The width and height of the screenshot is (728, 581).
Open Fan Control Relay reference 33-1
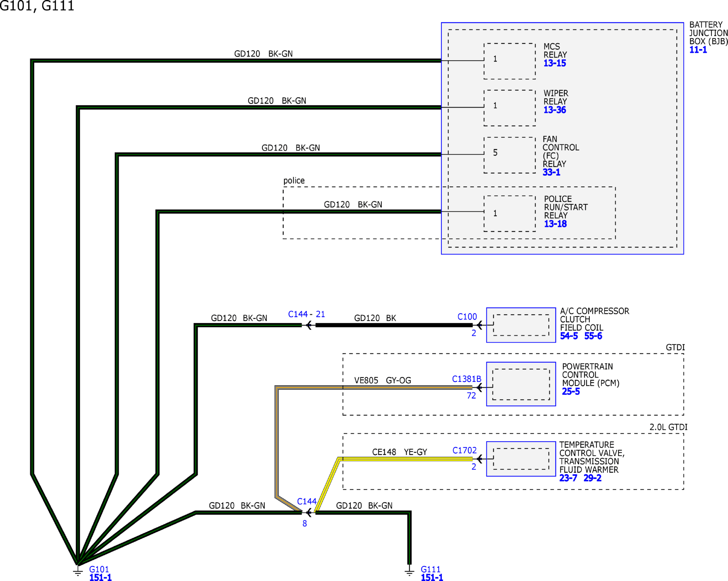pyautogui.click(x=551, y=172)
